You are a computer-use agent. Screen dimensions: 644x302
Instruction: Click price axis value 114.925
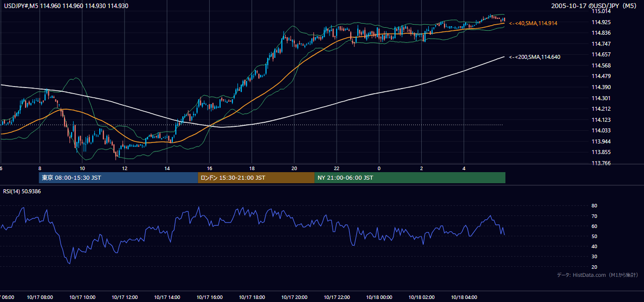pyautogui.click(x=601, y=22)
